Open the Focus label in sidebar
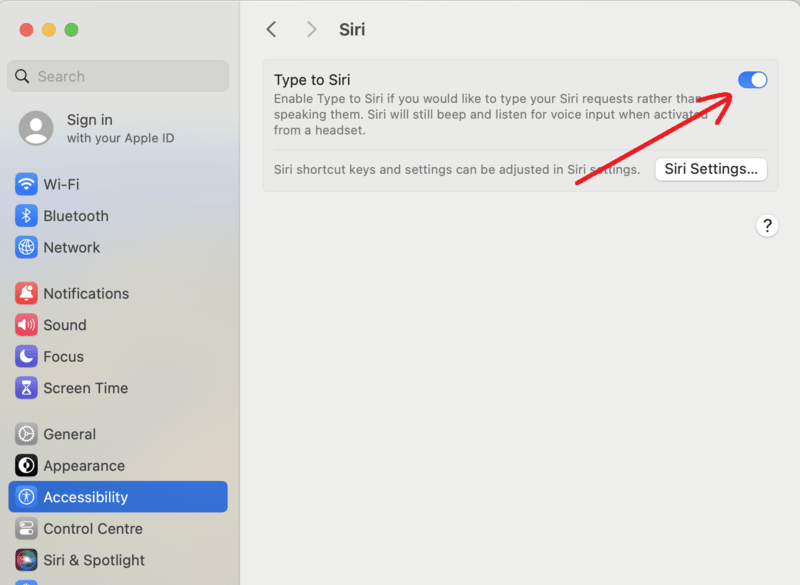This screenshot has width=800, height=585. [63, 357]
